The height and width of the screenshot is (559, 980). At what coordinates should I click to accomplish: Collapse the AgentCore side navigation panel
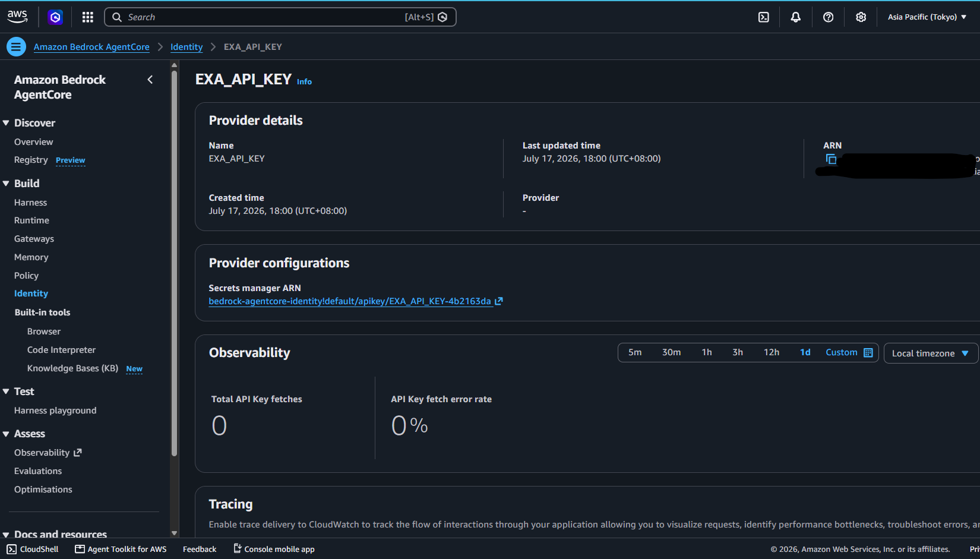[150, 80]
